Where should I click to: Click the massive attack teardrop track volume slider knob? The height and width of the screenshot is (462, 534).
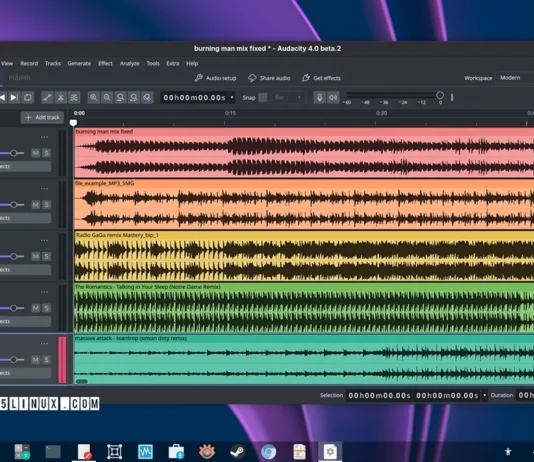(13, 360)
